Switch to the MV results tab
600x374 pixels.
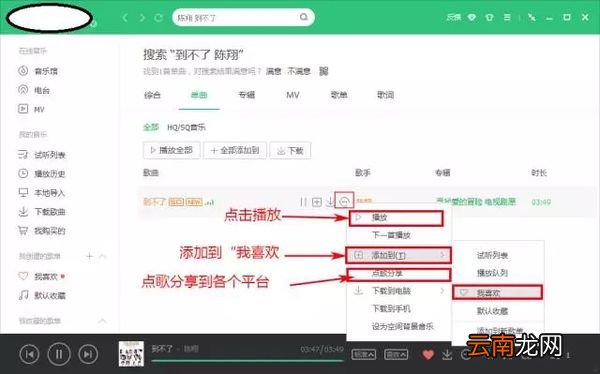coord(293,95)
